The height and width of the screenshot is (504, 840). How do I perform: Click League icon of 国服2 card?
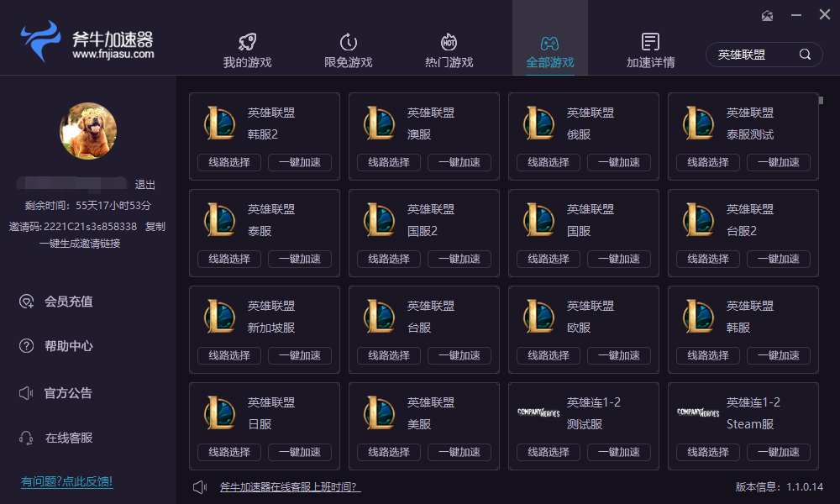380,219
